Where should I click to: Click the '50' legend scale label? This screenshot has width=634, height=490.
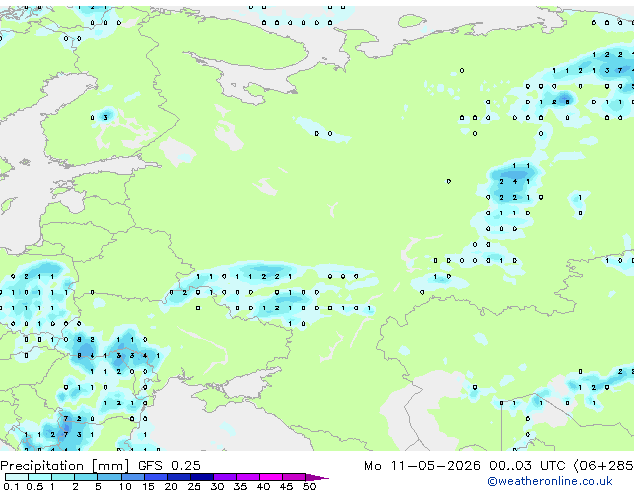pyautogui.click(x=309, y=486)
